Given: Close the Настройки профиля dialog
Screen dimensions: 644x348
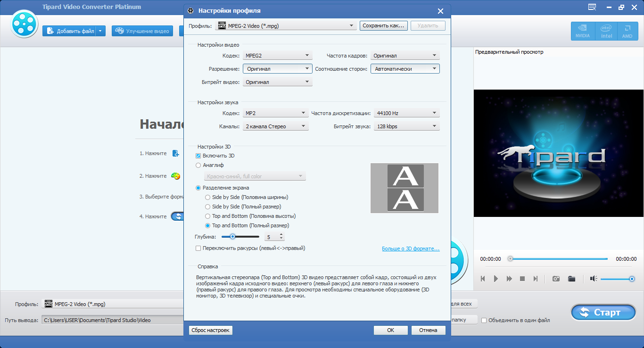Looking at the screenshot, I should [440, 11].
